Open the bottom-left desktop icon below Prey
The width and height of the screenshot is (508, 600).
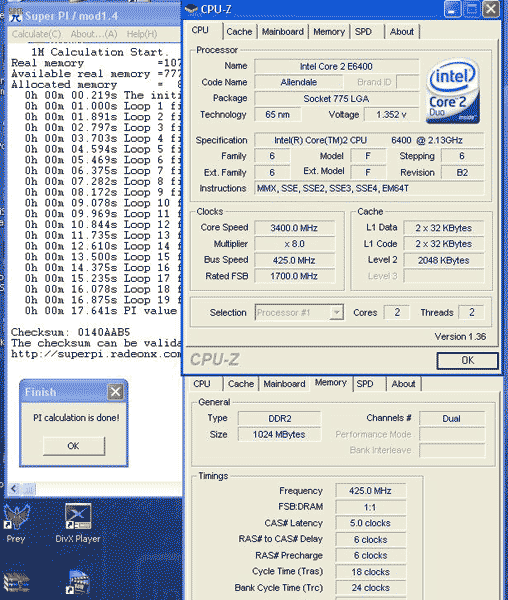click(16, 582)
